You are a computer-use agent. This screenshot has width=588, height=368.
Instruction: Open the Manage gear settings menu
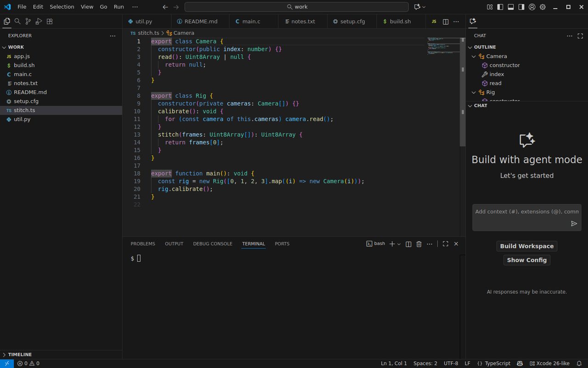(543, 7)
